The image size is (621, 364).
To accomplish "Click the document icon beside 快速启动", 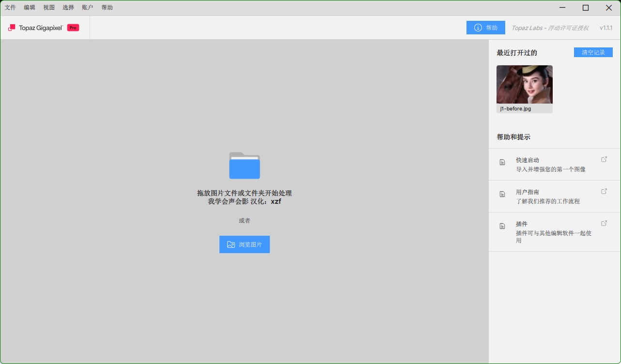I will tap(502, 162).
